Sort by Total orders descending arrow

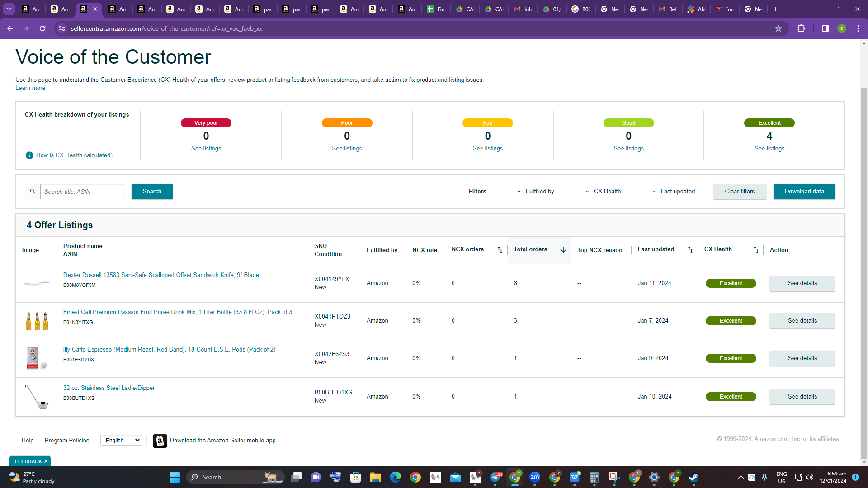563,250
